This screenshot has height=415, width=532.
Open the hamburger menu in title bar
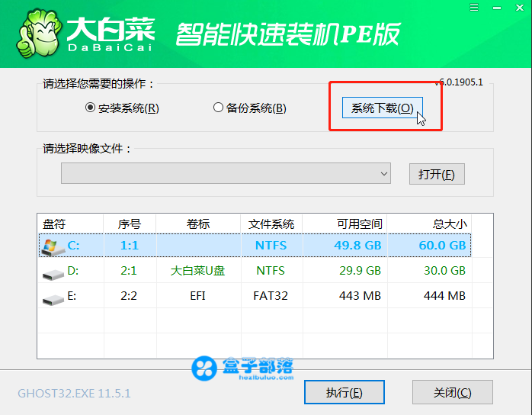(x=474, y=8)
